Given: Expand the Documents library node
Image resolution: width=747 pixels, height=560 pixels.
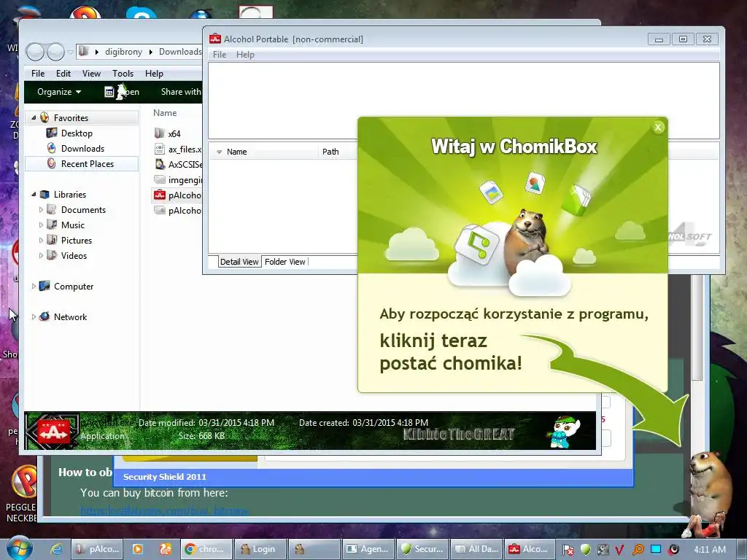Looking at the screenshot, I should point(41,209).
